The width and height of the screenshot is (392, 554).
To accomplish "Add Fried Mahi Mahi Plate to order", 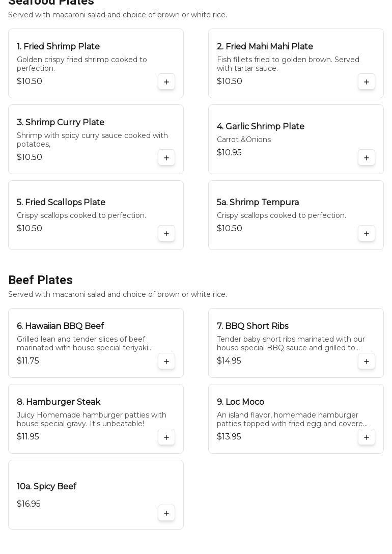I will click(x=367, y=82).
